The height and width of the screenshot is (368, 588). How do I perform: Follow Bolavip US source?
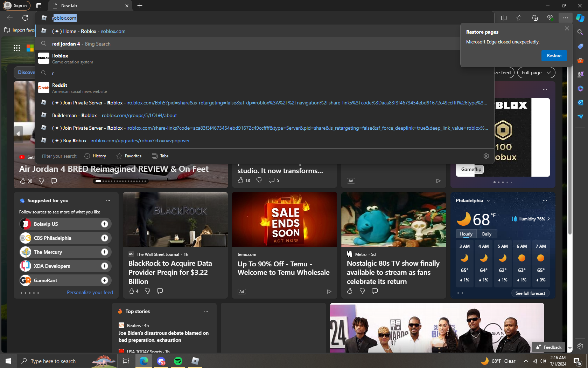pos(105,224)
